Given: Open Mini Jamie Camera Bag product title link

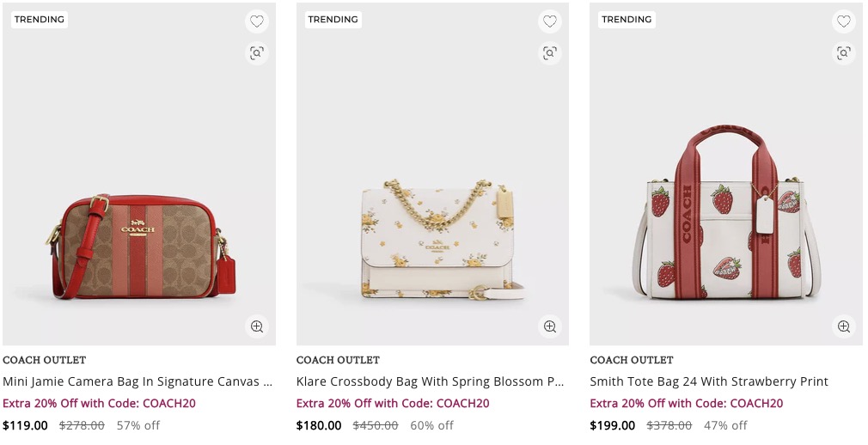Looking at the screenshot, I should (138, 381).
